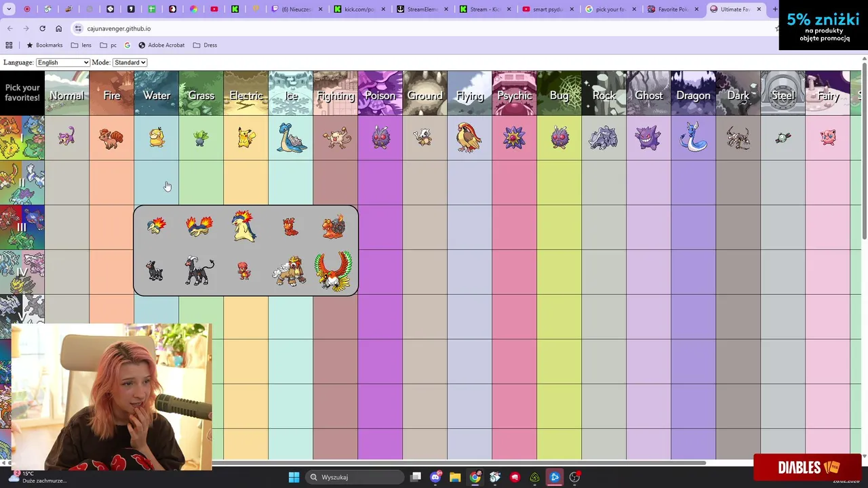Click the Wyszukaj taskbar search box
868x488 pixels.
(x=355, y=477)
